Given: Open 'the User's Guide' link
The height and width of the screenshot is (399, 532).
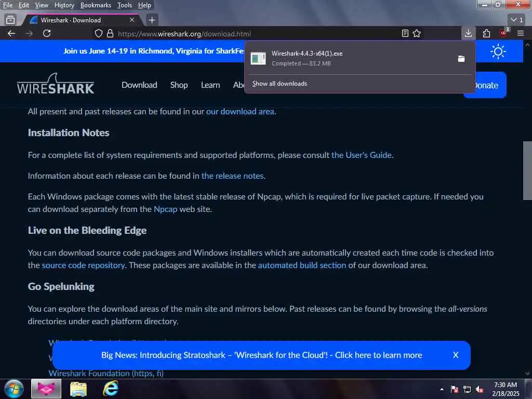Looking at the screenshot, I should coord(362,155).
